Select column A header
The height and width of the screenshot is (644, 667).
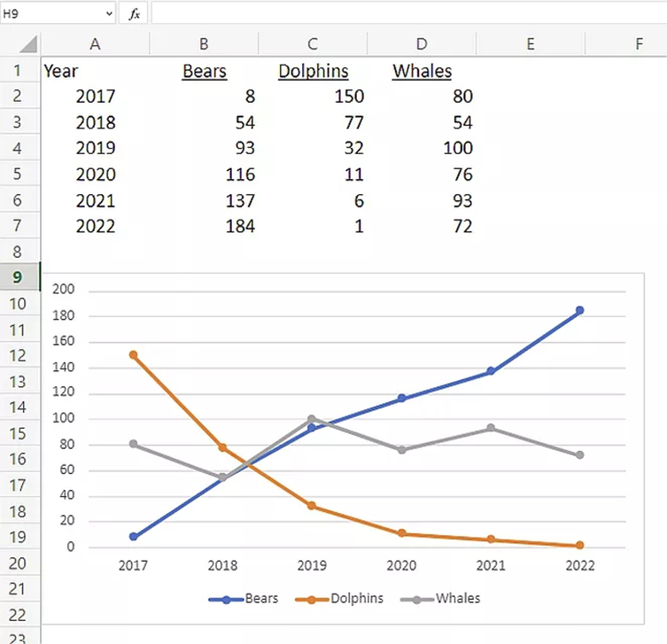96,43
